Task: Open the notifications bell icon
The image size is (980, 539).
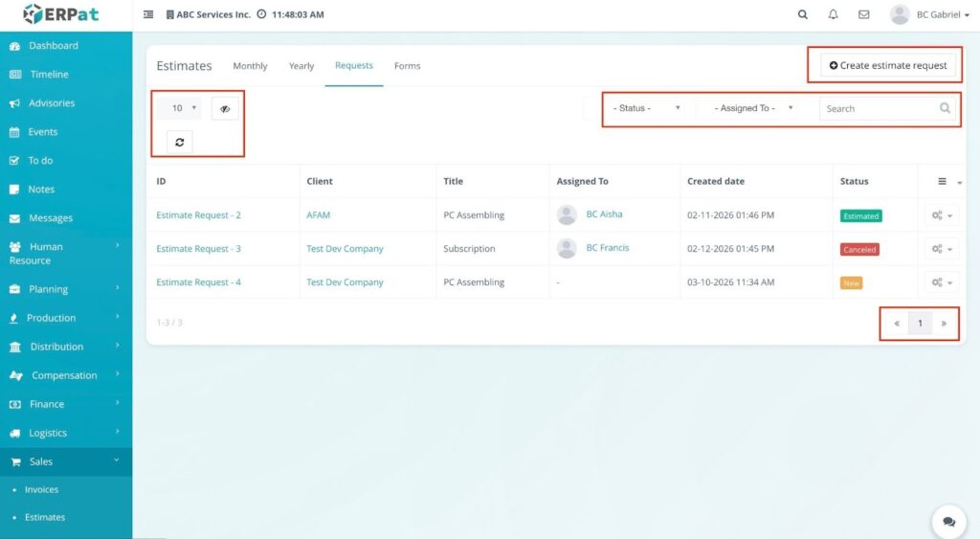Action: (833, 14)
